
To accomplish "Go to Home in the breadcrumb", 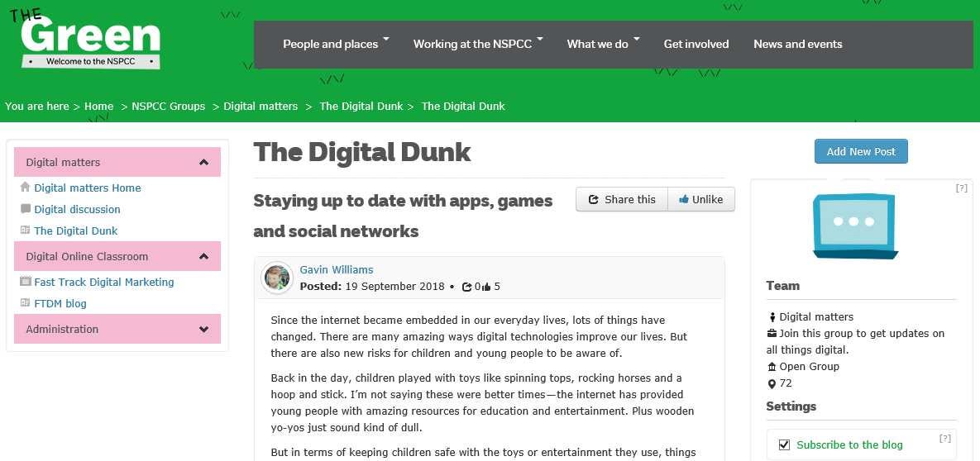I will pyautogui.click(x=98, y=107).
